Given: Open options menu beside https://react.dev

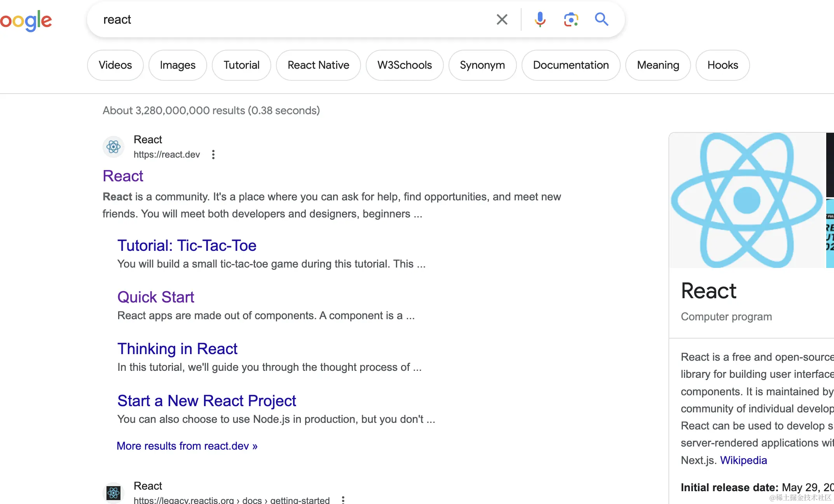Looking at the screenshot, I should tap(213, 155).
